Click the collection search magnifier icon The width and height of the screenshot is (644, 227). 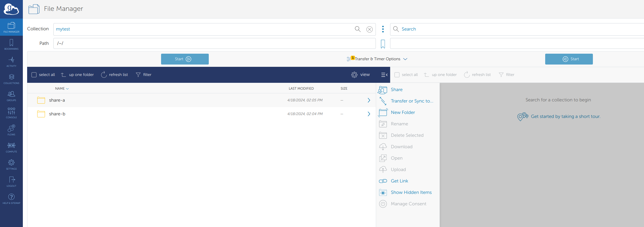click(358, 29)
